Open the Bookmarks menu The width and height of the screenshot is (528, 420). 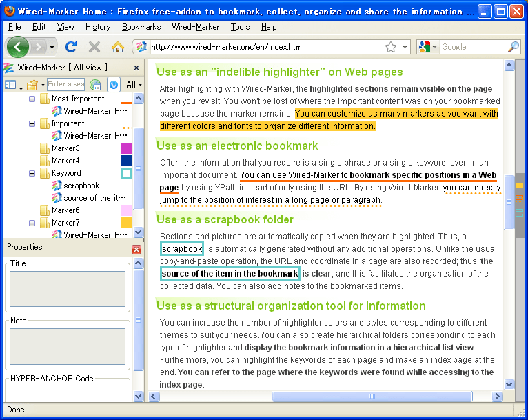[141, 27]
